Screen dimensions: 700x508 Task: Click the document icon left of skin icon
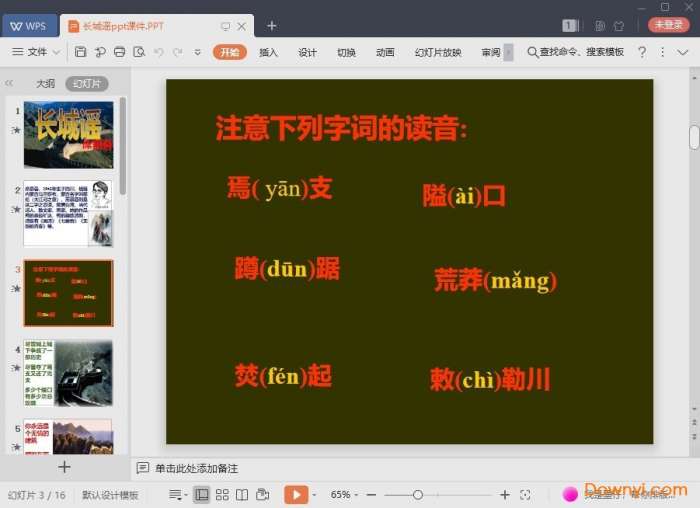(600, 26)
